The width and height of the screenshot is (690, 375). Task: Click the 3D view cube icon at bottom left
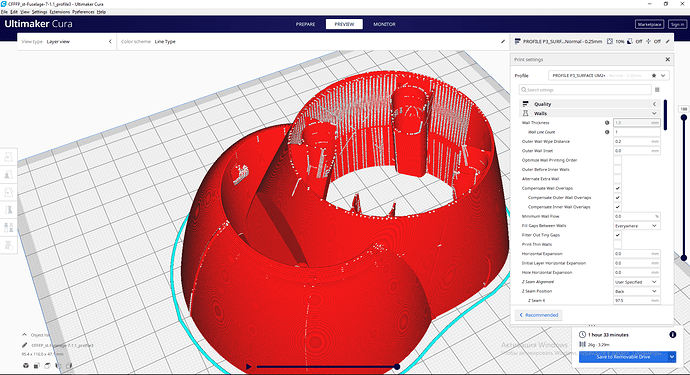click(x=26, y=365)
